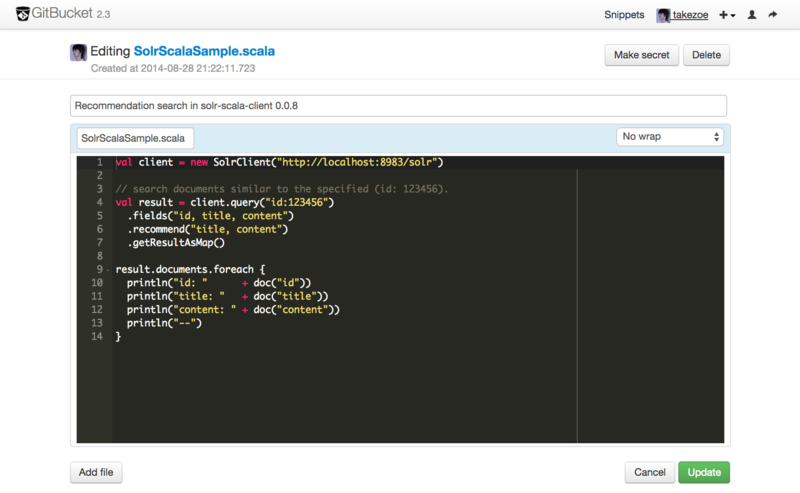The height and width of the screenshot is (493, 800).
Task: Click the result.documents.foreach line
Action: 190,269
